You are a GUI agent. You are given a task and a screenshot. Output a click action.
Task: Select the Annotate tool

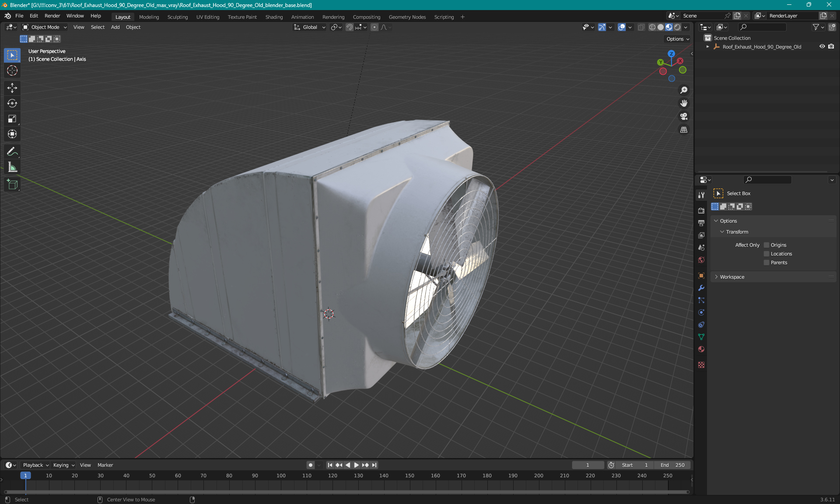pos(12,152)
